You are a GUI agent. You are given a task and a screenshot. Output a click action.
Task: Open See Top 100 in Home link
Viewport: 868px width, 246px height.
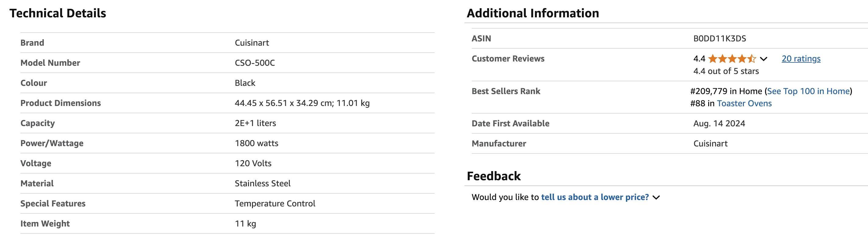pyautogui.click(x=808, y=91)
